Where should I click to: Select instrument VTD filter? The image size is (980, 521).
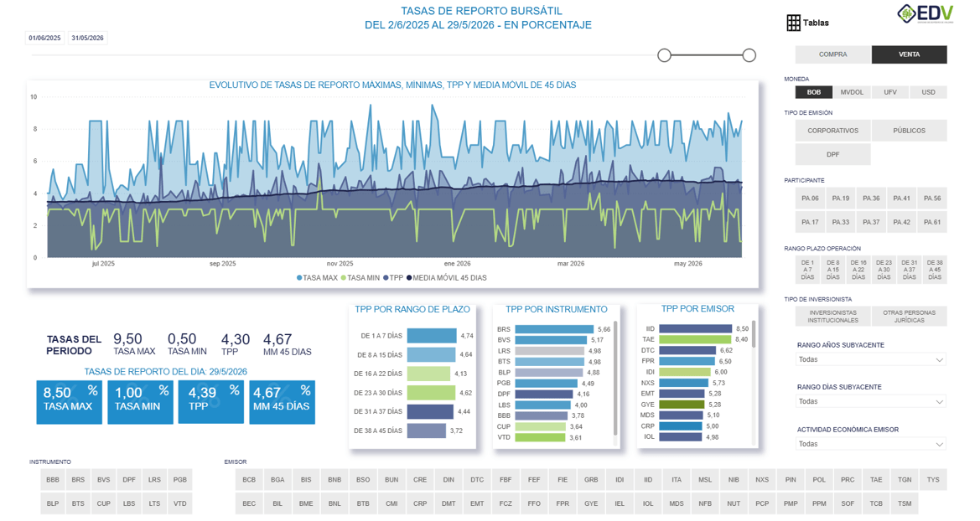(x=180, y=503)
